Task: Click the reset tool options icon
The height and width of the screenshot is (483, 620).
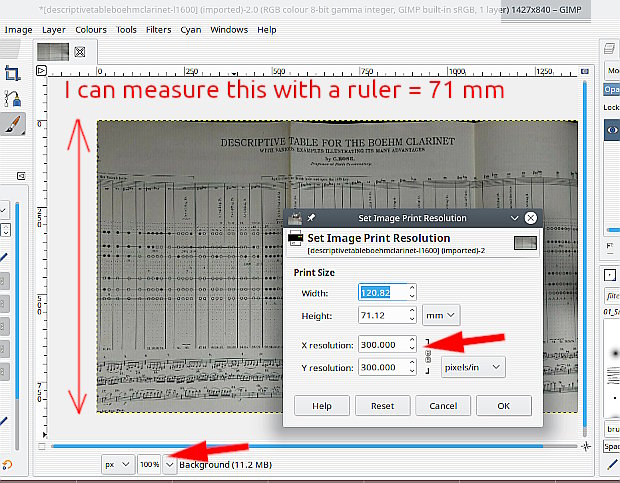Action: pyautogui.click(x=6, y=465)
